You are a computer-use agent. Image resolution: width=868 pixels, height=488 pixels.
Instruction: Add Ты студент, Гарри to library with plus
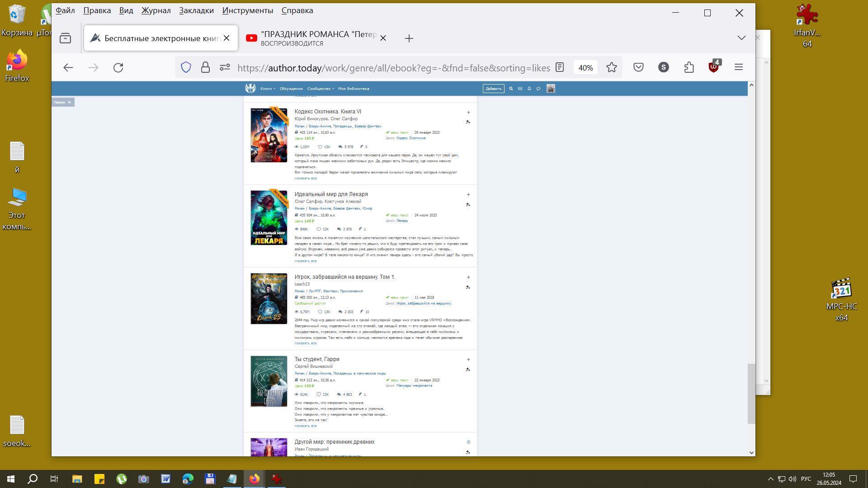tap(468, 360)
